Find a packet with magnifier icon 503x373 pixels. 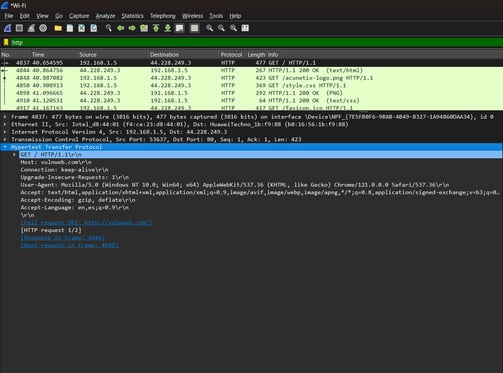tap(109, 28)
